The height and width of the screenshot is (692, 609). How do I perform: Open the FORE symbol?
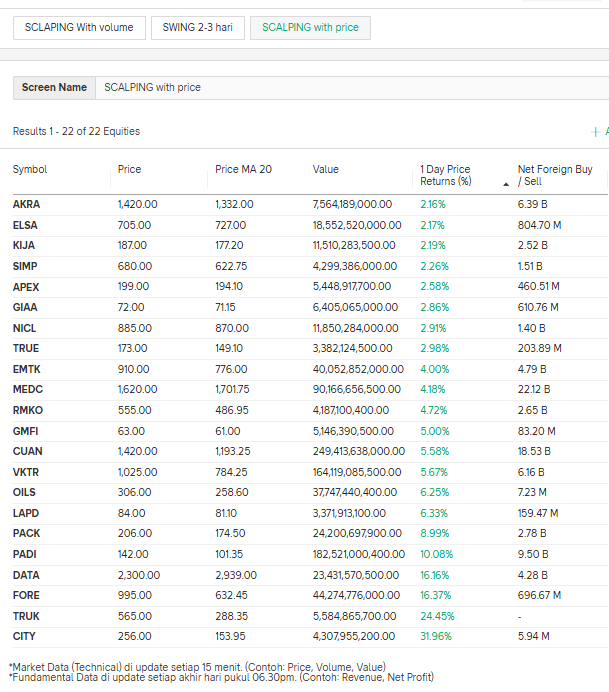[26, 595]
